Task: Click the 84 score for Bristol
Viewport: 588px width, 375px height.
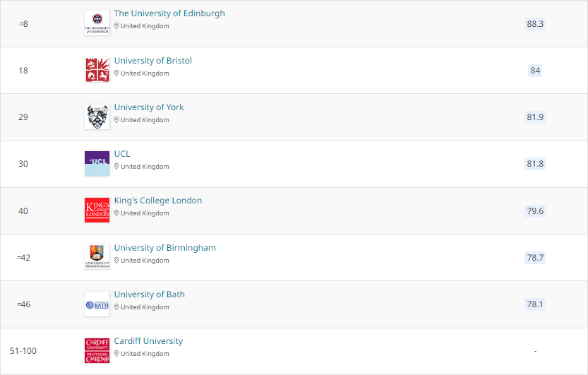Action: click(x=535, y=70)
